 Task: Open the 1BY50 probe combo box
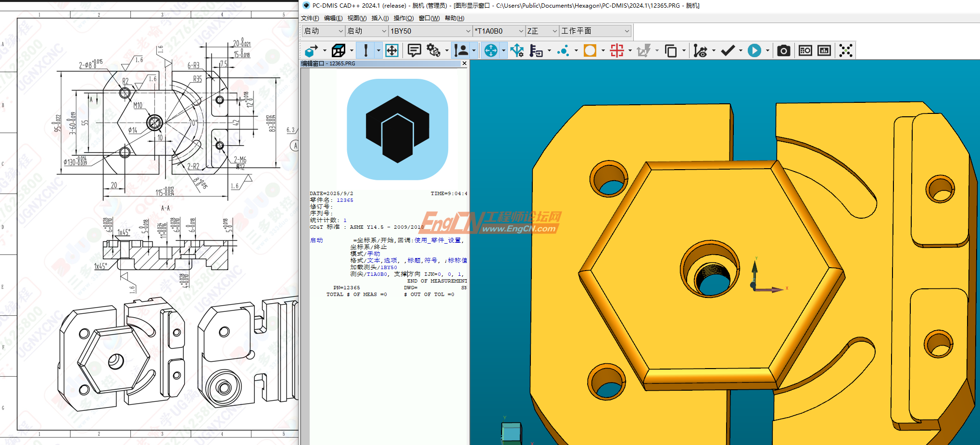430,31
